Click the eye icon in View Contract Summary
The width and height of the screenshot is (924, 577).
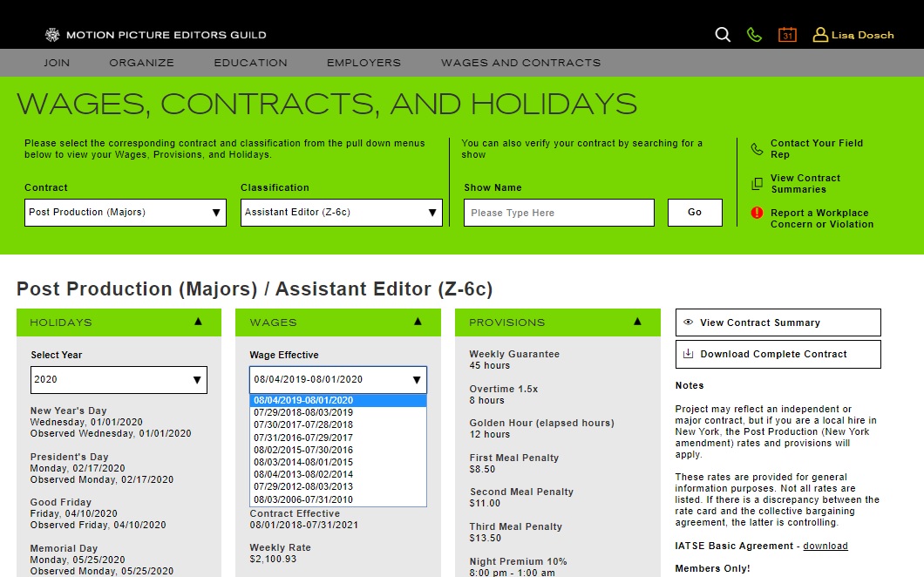click(x=688, y=322)
